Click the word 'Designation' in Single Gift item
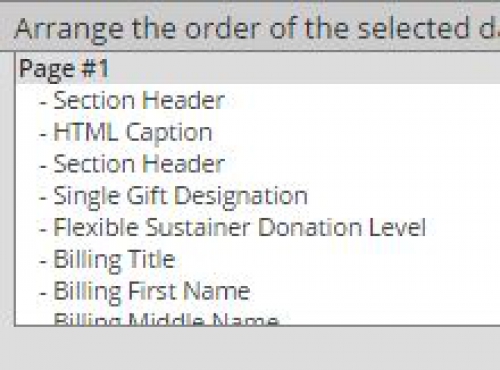Screen dimensions: 500x370 [241, 197]
